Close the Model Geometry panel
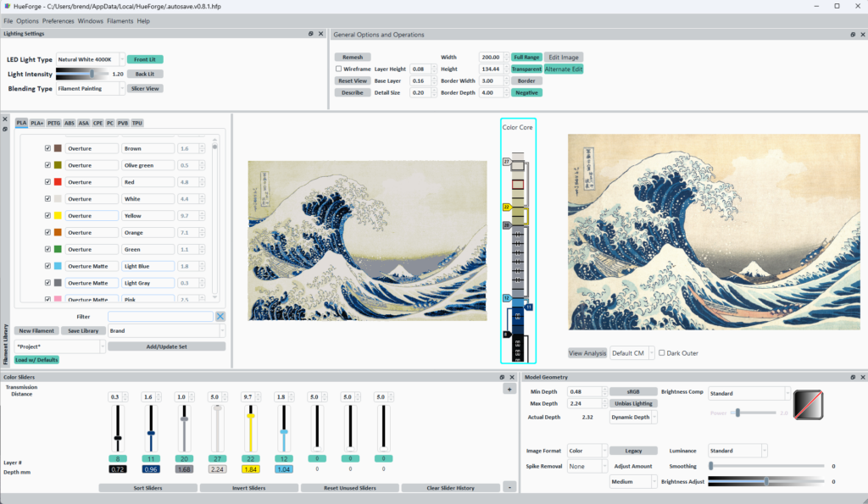The height and width of the screenshot is (504, 868). tap(862, 377)
